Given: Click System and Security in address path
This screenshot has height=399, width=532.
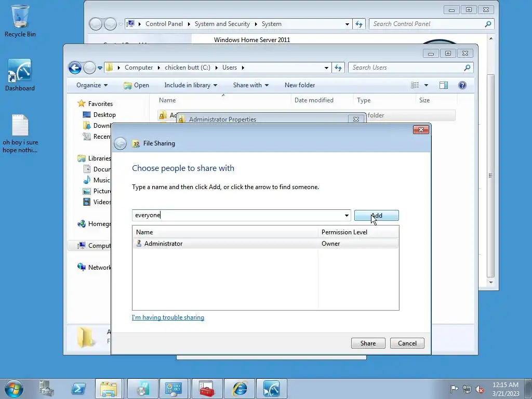Looking at the screenshot, I should click(222, 24).
